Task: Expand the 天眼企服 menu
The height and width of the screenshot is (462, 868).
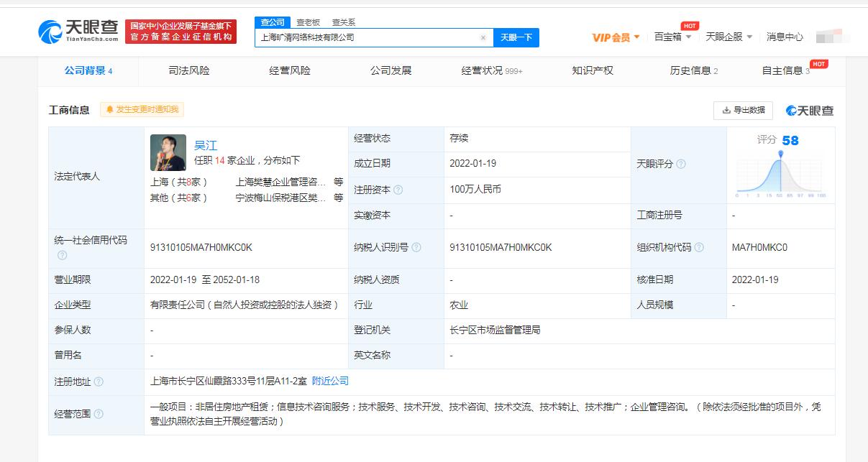Action: tap(728, 37)
